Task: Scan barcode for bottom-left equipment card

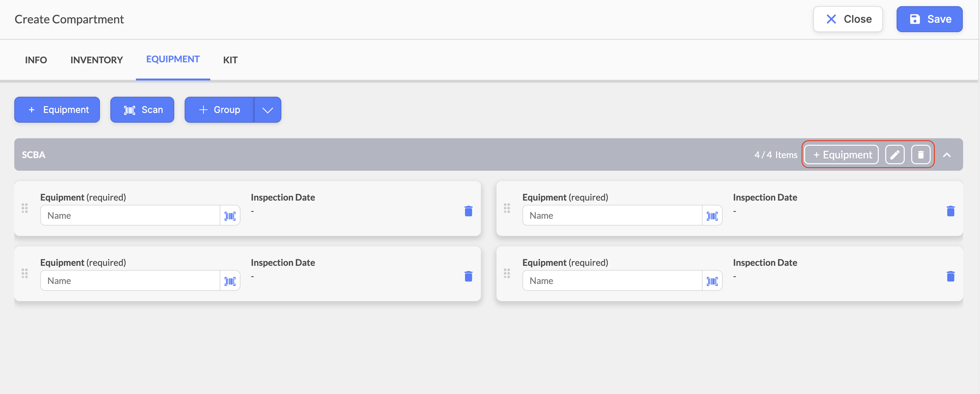Action: pos(230,281)
